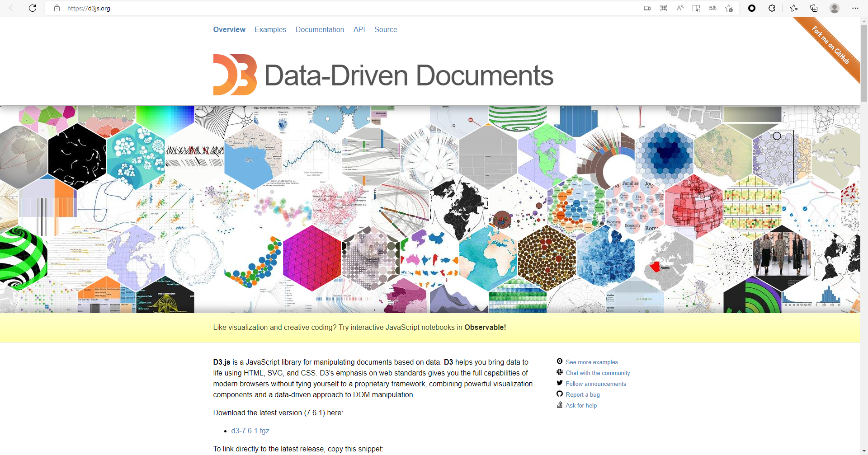Viewport: 868px width, 455px height.
Task: Click the D3 orange logo
Action: pyautogui.click(x=235, y=75)
